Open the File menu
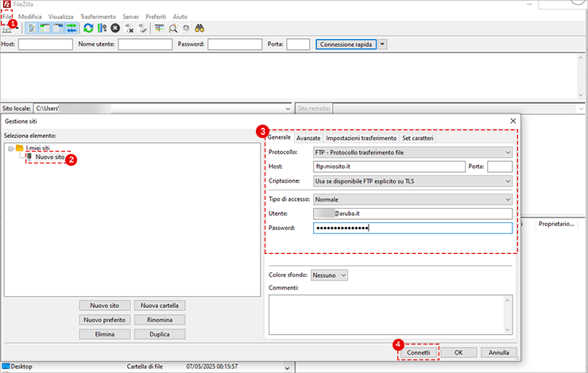 tap(7, 17)
